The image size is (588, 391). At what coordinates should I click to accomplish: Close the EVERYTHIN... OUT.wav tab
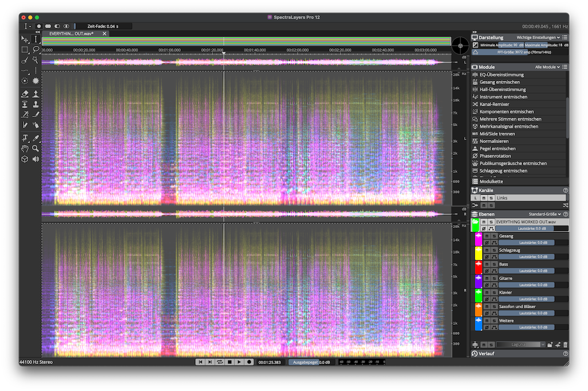click(105, 34)
